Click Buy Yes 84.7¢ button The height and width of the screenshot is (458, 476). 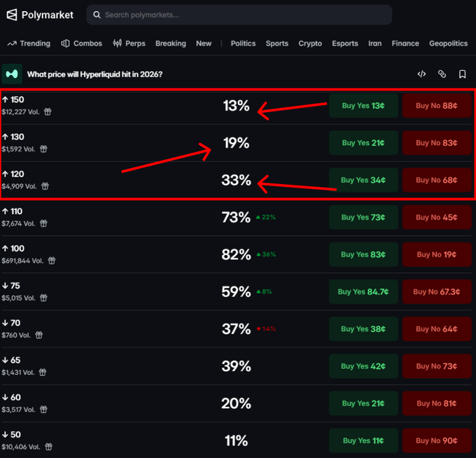[363, 291]
